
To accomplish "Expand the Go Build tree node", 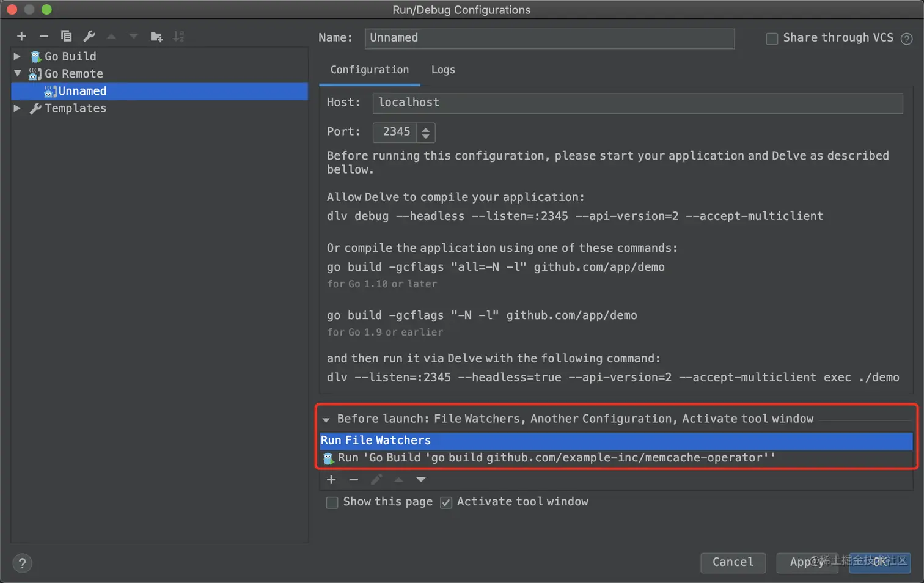I will coord(17,56).
